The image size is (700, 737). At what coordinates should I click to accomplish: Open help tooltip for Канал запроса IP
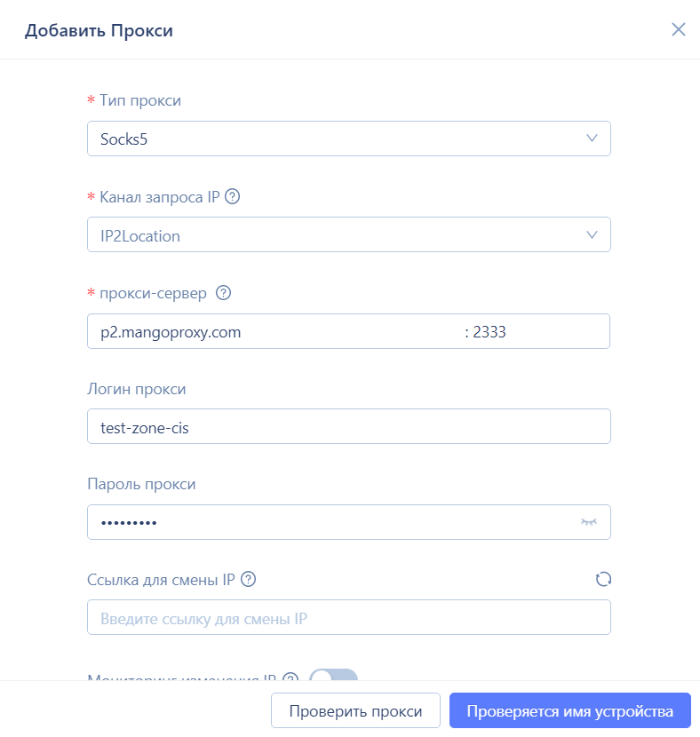pos(232,197)
